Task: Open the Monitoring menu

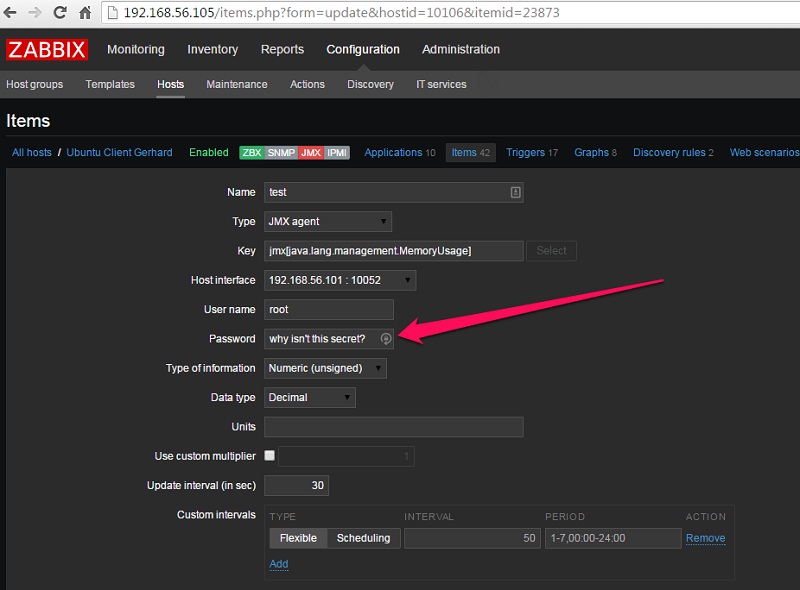Action: 136,49
